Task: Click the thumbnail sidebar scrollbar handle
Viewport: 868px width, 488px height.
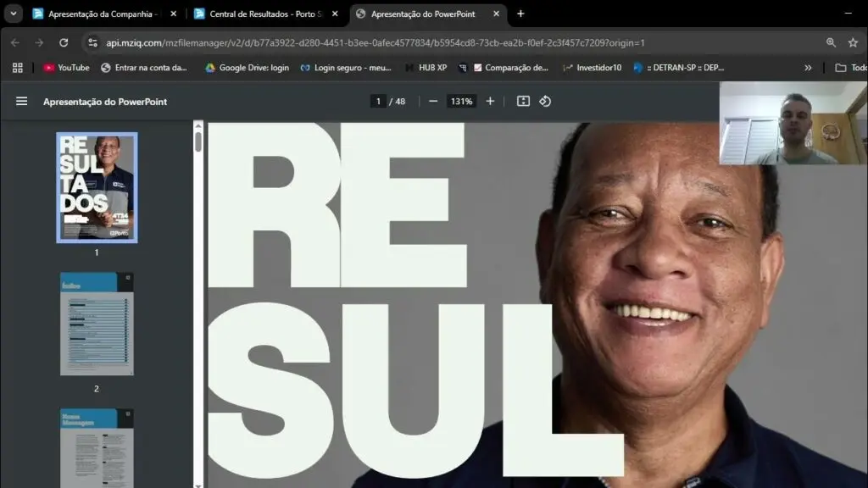Action: coord(198,141)
